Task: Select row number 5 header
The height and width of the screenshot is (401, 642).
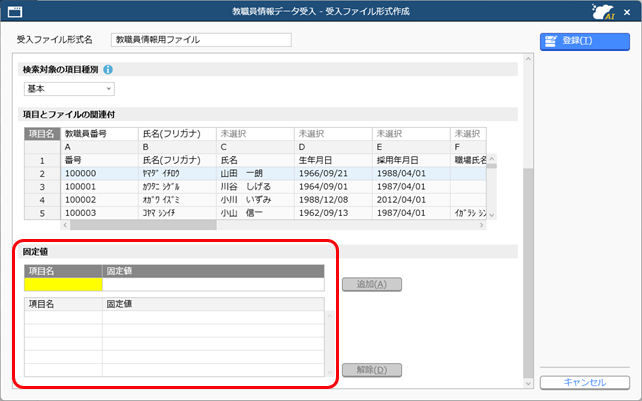Action: point(42,213)
